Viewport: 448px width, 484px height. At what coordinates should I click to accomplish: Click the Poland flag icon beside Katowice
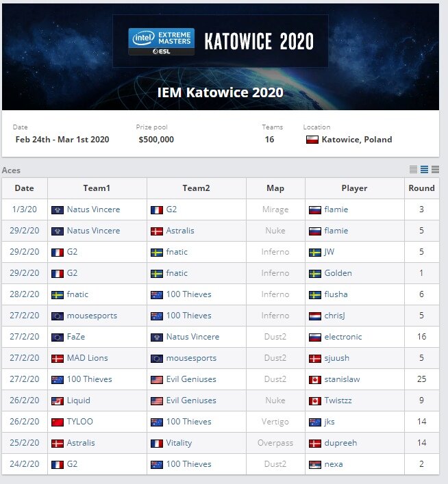[312, 140]
